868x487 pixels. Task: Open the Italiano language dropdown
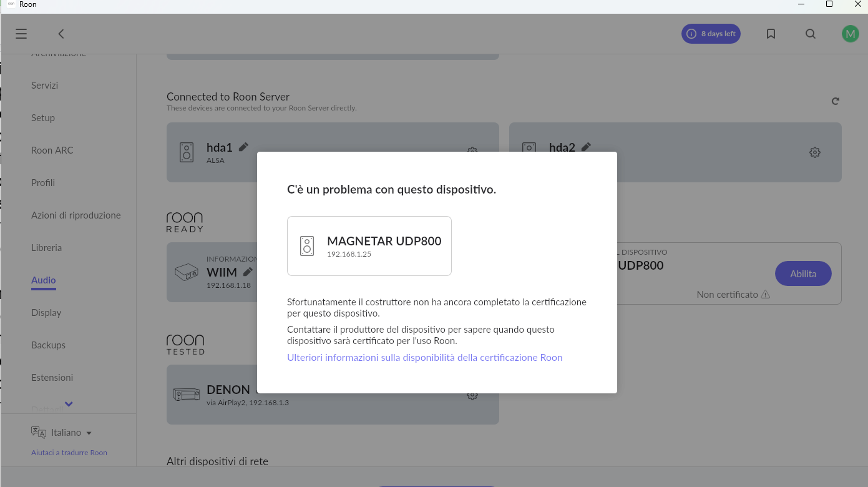[62, 433]
